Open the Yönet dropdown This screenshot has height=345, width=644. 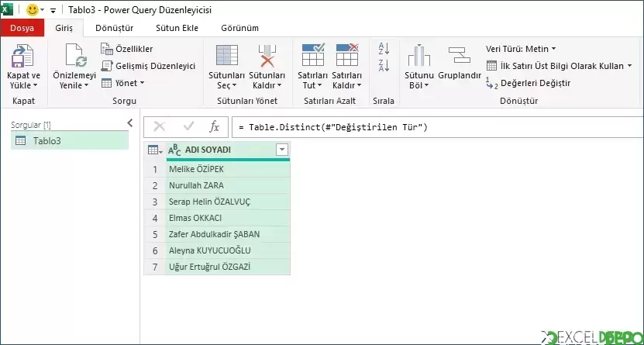click(x=122, y=83)
